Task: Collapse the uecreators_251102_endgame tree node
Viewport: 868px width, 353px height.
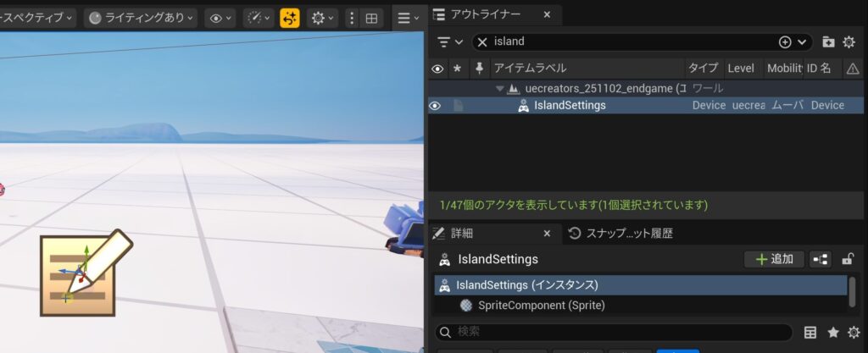Action: point(500,88)
